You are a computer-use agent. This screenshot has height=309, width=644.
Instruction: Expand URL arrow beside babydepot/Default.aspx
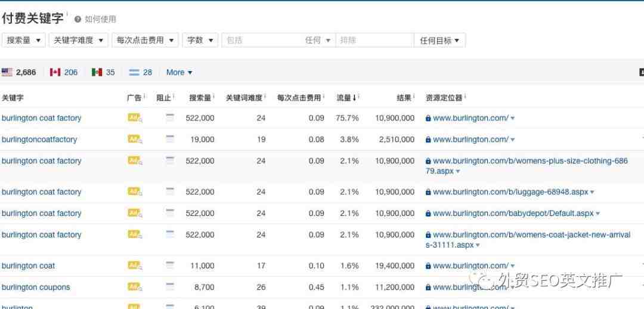coord(597,214)
